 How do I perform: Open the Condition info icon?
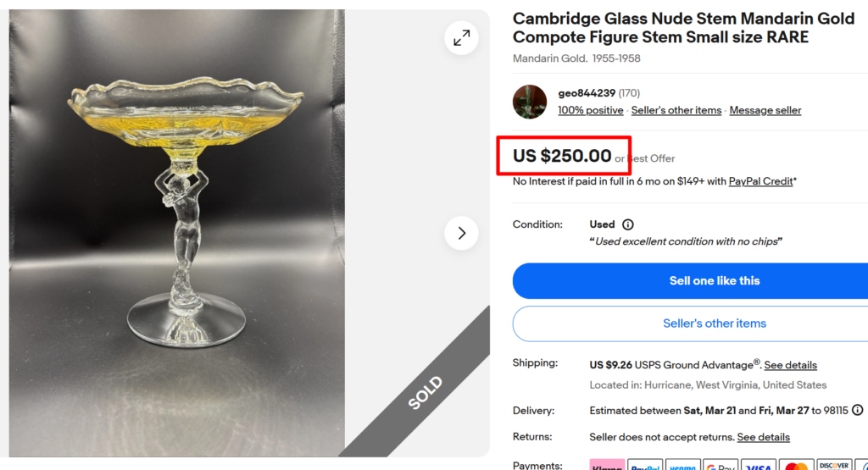tap(627, 224)
